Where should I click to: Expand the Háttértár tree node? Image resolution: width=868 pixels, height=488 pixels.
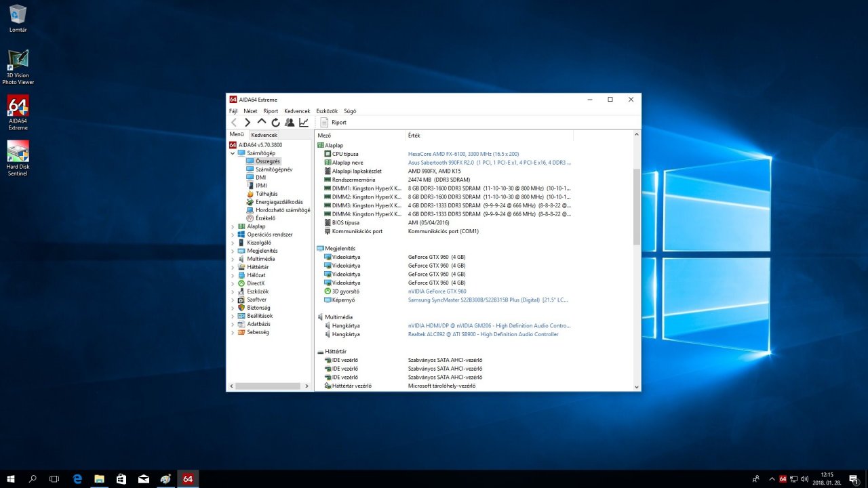233,267
